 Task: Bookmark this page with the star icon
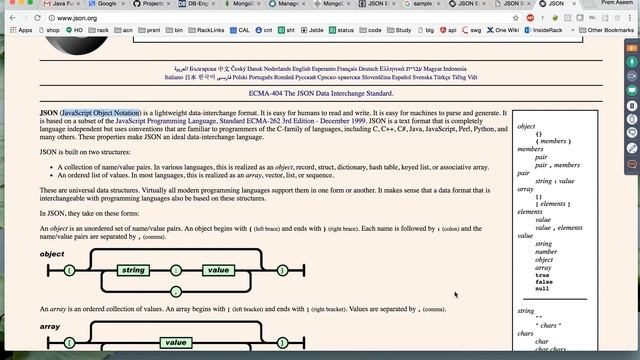click(516, 18)
